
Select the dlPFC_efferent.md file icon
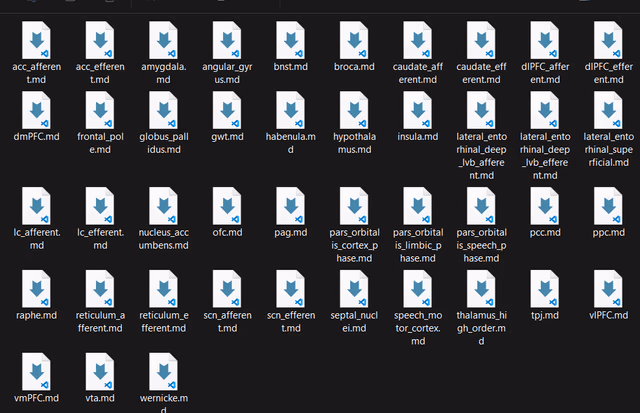[x=609, y=40]
